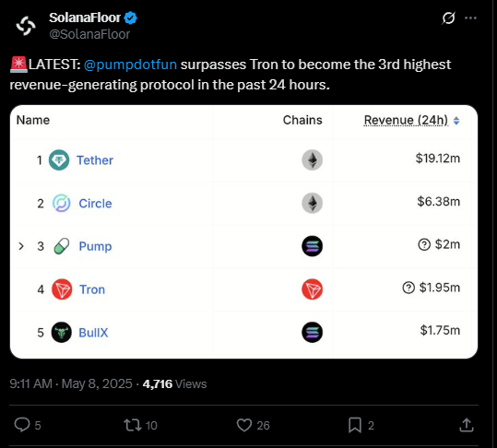Open the @pumpdotfun mention link
The width and height of the screenshot is (497, 448).
point(130,65)
